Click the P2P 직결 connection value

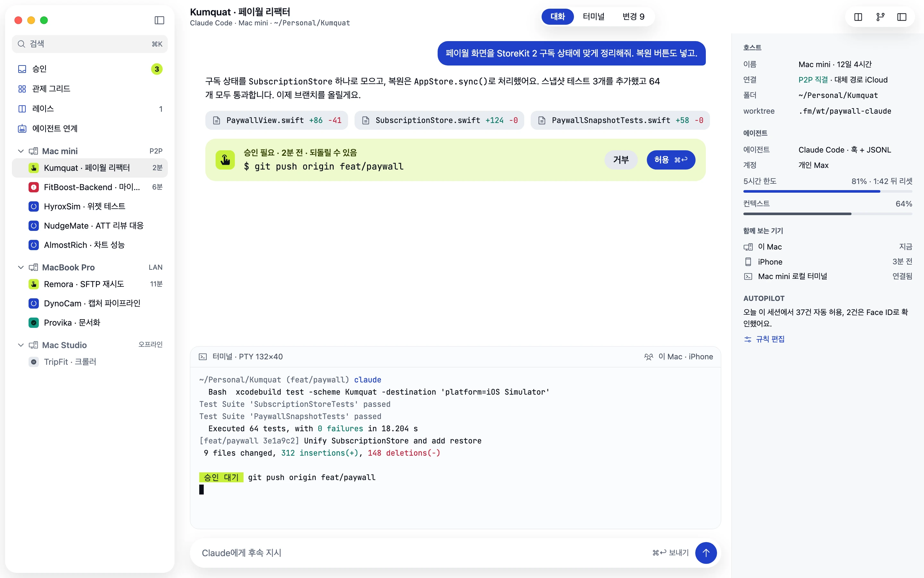tap(813, 80)
